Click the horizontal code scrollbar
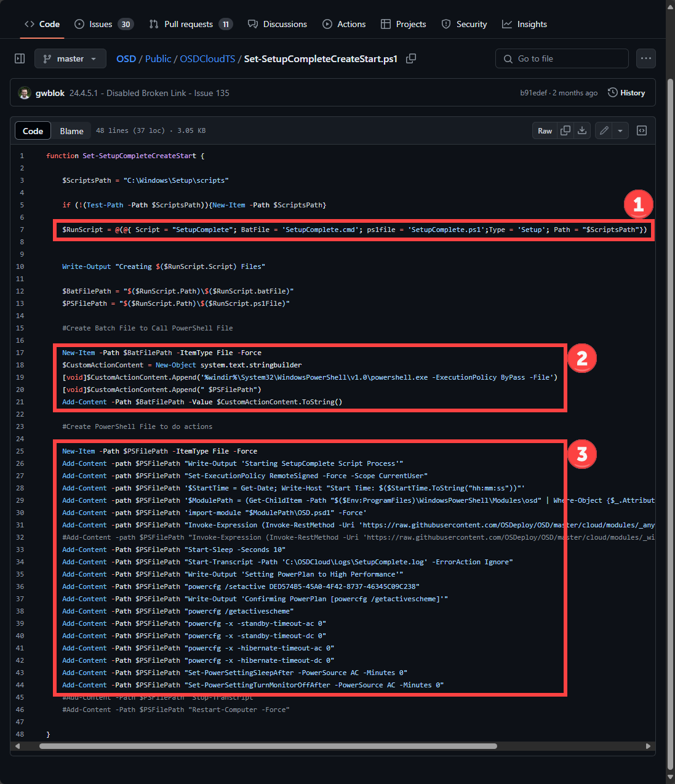 point(268,746)
